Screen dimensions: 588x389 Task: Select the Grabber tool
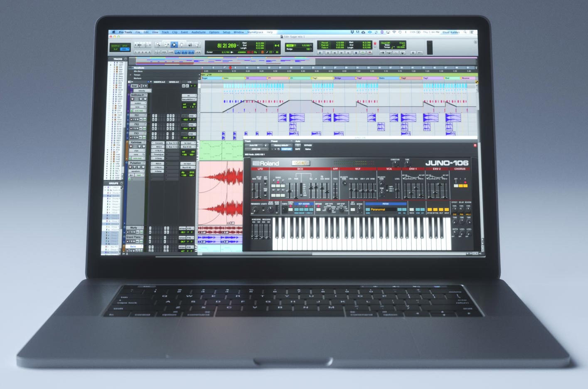click(182, 45)
